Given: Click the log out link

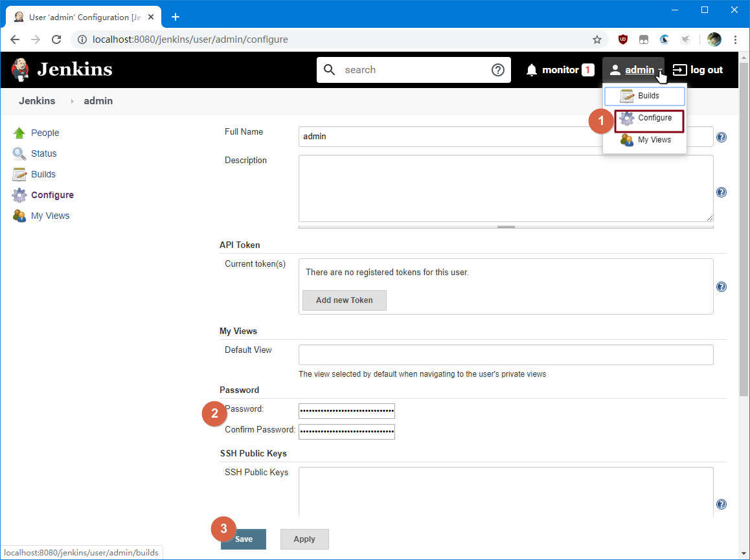Looking at the screenshot, I should click(x=707, y=70).
